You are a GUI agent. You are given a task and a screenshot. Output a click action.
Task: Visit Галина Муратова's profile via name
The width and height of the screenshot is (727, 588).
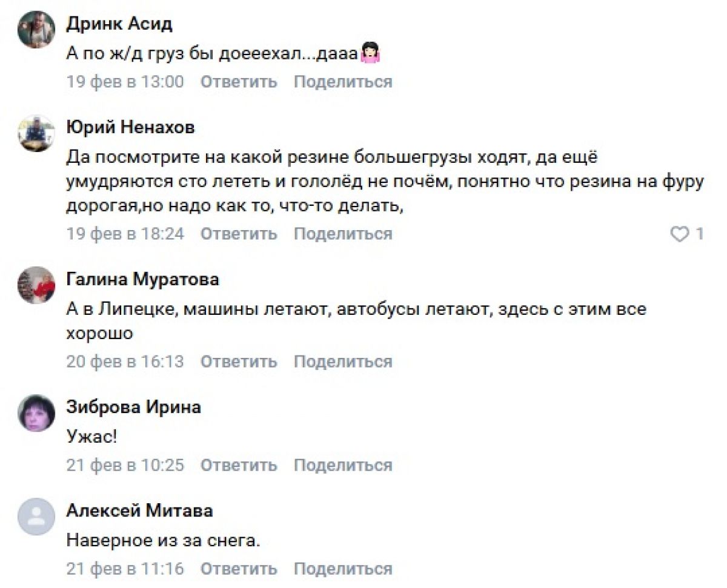(x=142, y=280)
